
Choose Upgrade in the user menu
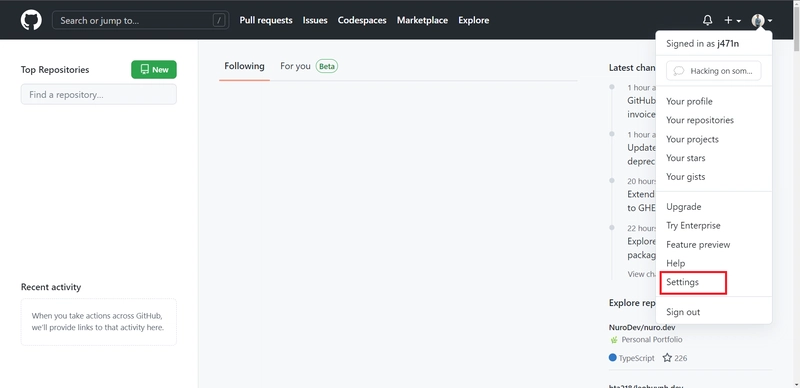tap(684, 207)
